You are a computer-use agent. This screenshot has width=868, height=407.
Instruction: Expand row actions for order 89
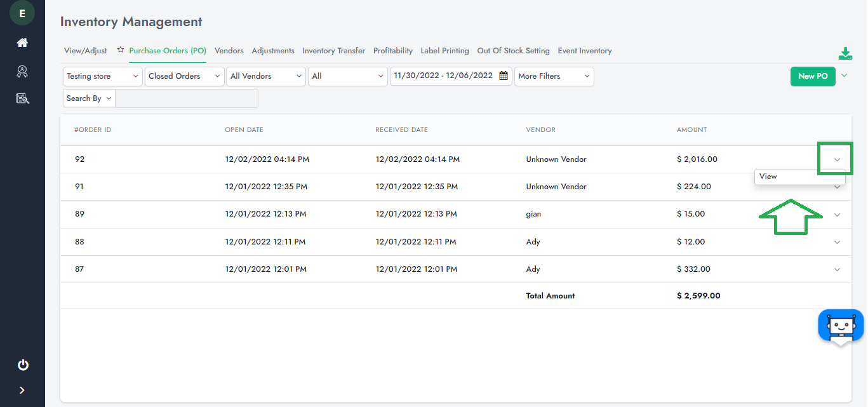837,215
